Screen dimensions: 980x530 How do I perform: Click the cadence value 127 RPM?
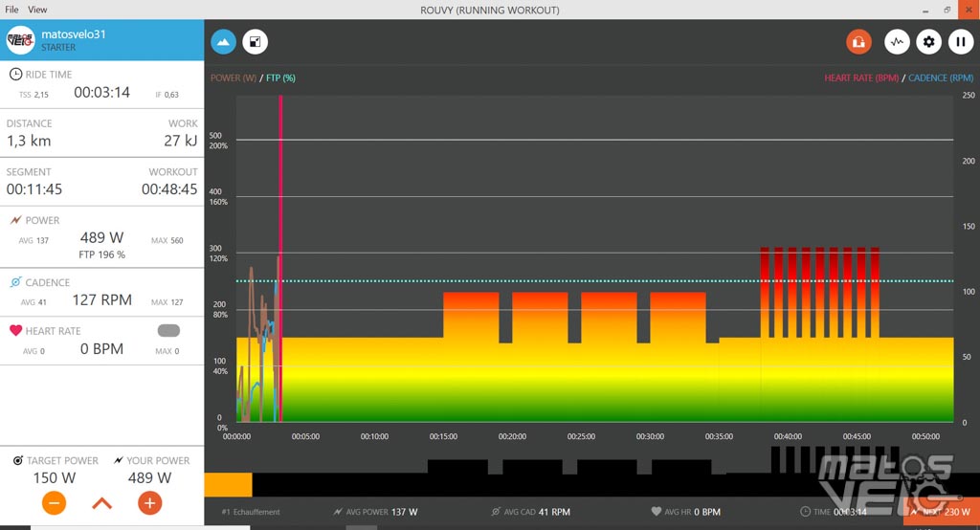click(101, 300)
